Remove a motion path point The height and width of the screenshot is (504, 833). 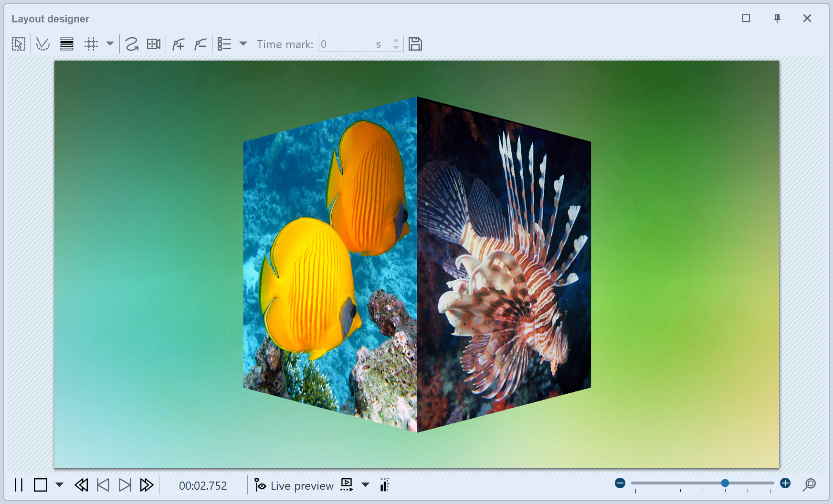pos(200,44)
